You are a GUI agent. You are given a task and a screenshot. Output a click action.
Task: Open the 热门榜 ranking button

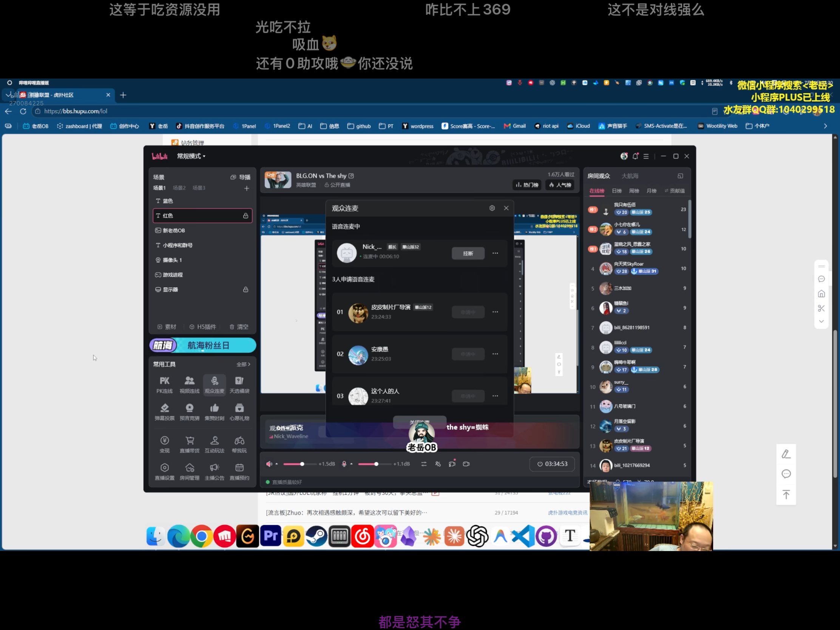click(527, 185)
